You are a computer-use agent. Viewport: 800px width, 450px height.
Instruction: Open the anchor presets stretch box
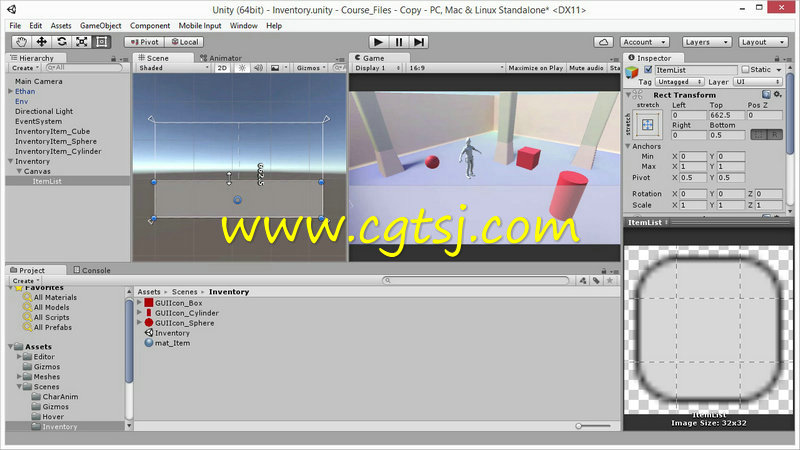coord(647,124)
